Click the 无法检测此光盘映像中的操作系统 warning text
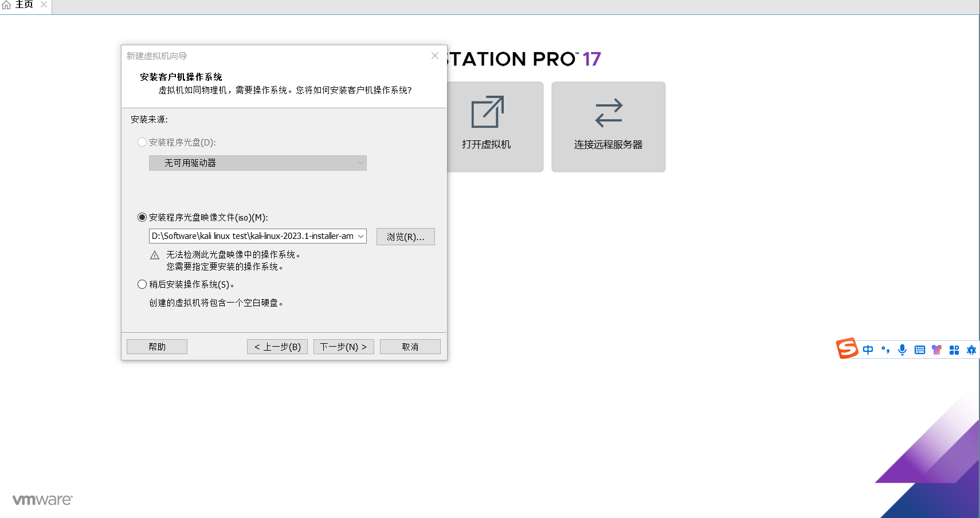Image resolution: width=980 pixels, height=518 pixels. pyautogui.click(x=233, y=254)
